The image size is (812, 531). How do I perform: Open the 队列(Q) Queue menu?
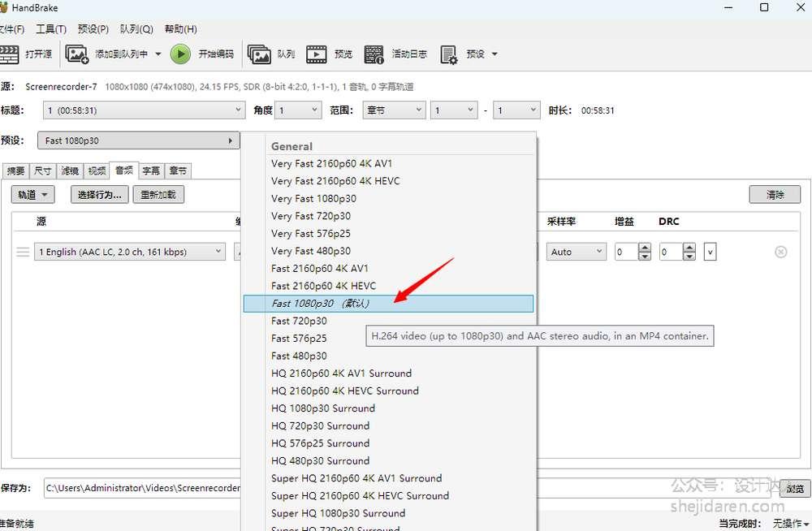[136, 29]
